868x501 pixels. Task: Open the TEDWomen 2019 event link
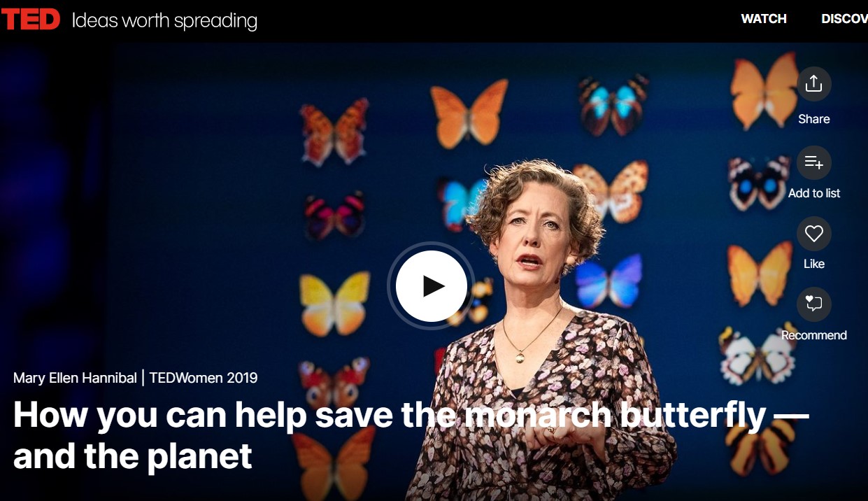coord(204,379)
